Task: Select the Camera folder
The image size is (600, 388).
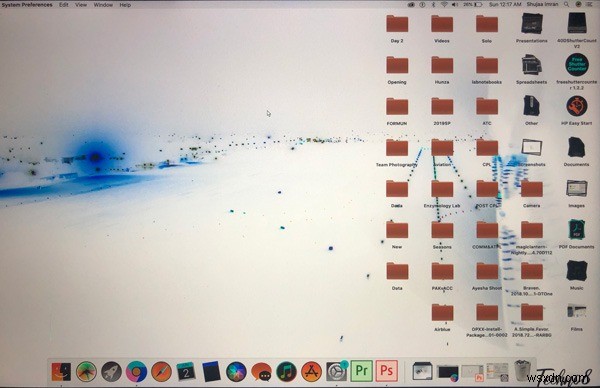Action: tap(532, 190)
